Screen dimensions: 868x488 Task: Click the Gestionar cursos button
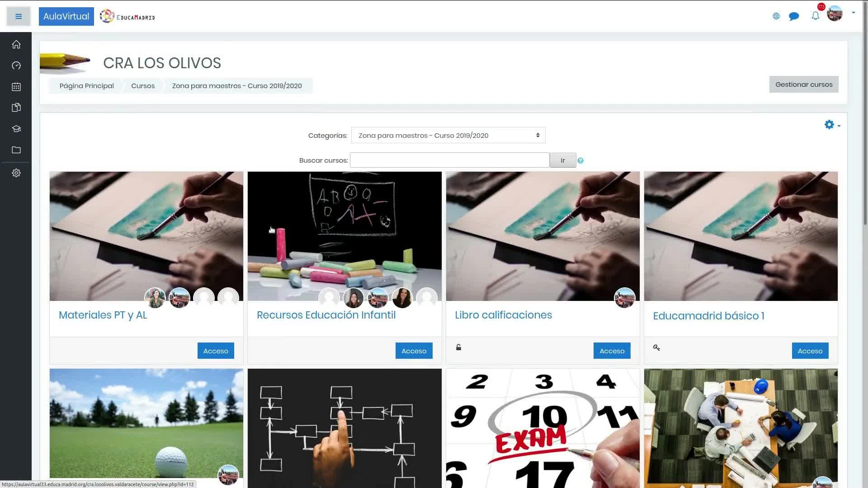804,84
